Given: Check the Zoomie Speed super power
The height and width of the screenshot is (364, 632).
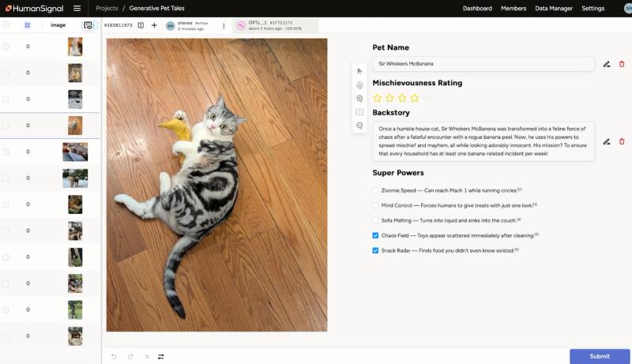Looking at the screenshot, I should tap(375, 190).
